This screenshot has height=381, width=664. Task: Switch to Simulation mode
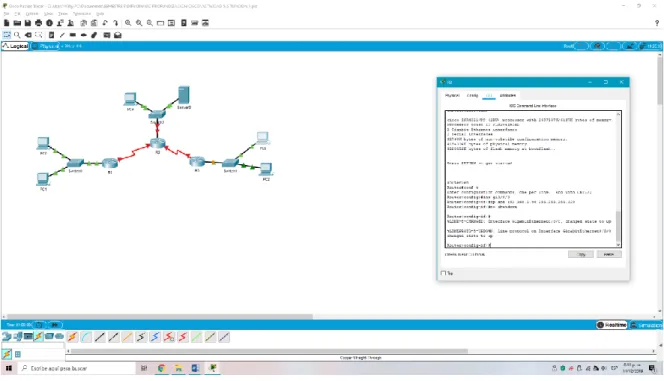(646, 325)
